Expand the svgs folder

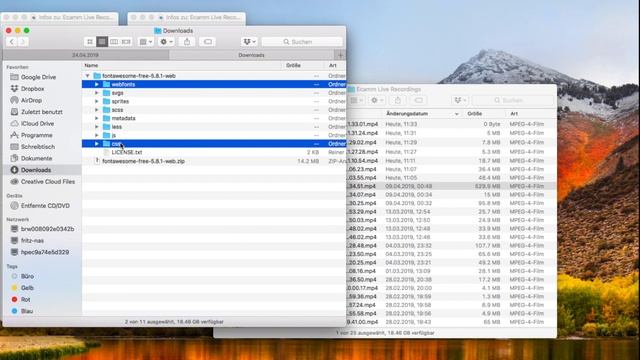coord(97,93)
